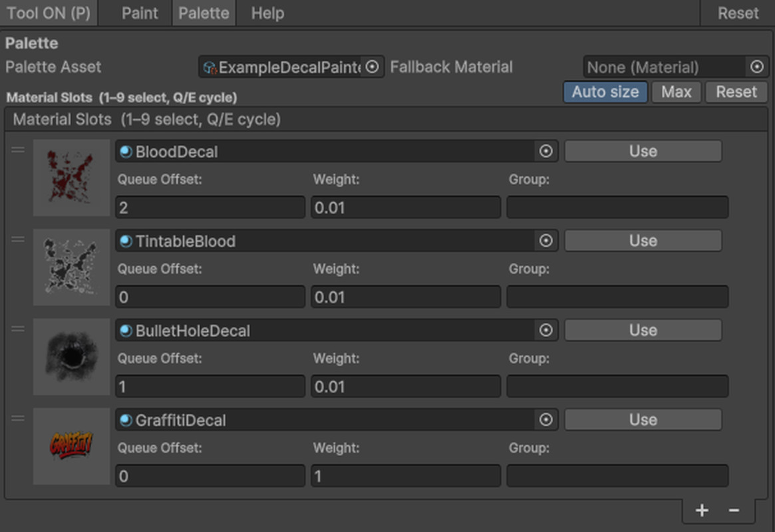Remove a material slot with minus
This screenshot has height=532, width=775.
coord(734,510)
